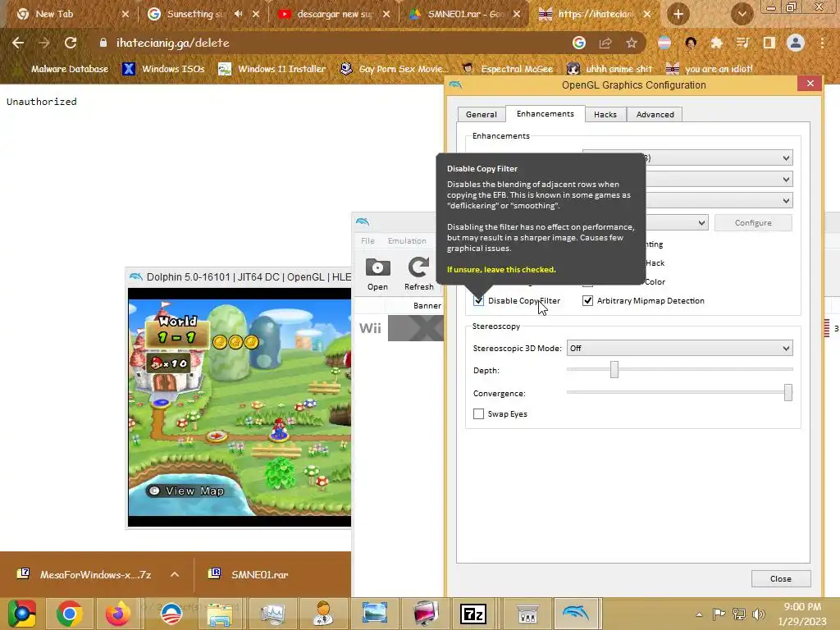
Task: Switch to the General tab
Action: tap(481, 114)
